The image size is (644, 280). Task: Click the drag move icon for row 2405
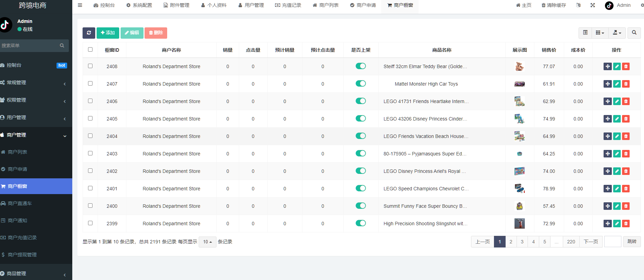point(608,119)
